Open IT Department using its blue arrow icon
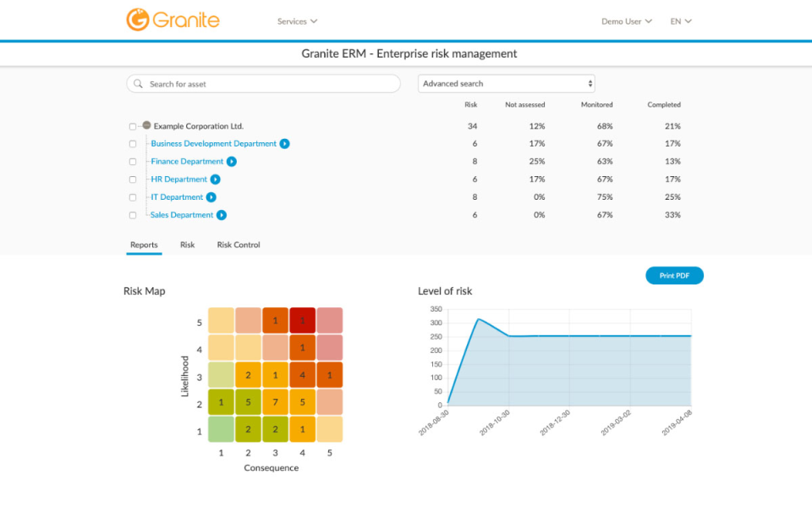Screen dimensions: 812x508 point(212,196)
